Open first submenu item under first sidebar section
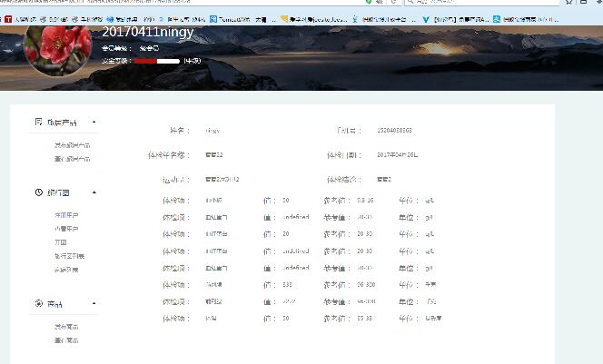 click(x=72, y=145)
